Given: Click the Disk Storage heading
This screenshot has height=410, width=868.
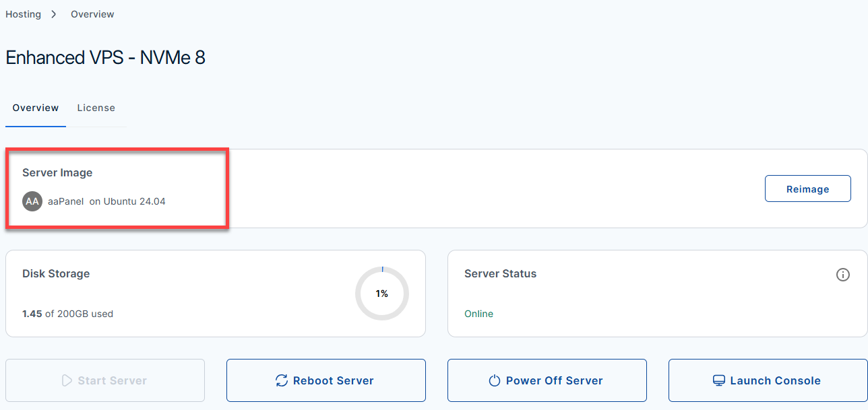Looking at the screenshot, I should [56, 274].
